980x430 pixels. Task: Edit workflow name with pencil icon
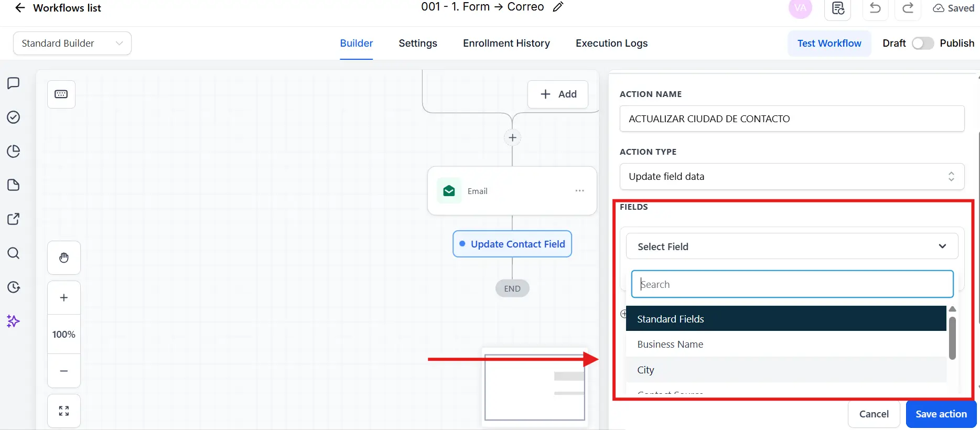[558, 7]
